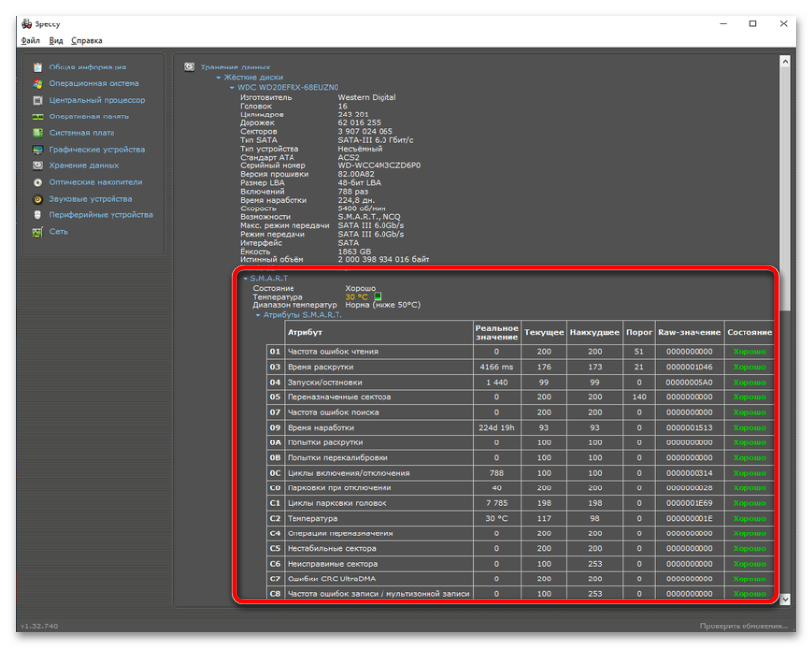Open the Файл menu
This screenshot has height=648, width=812.
[x=30, y=41]
